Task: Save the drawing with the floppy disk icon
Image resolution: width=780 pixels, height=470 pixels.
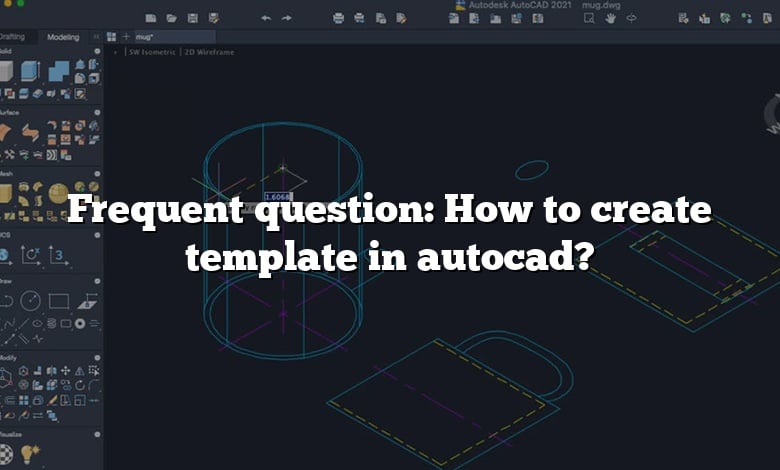Action: pos(193,18)
